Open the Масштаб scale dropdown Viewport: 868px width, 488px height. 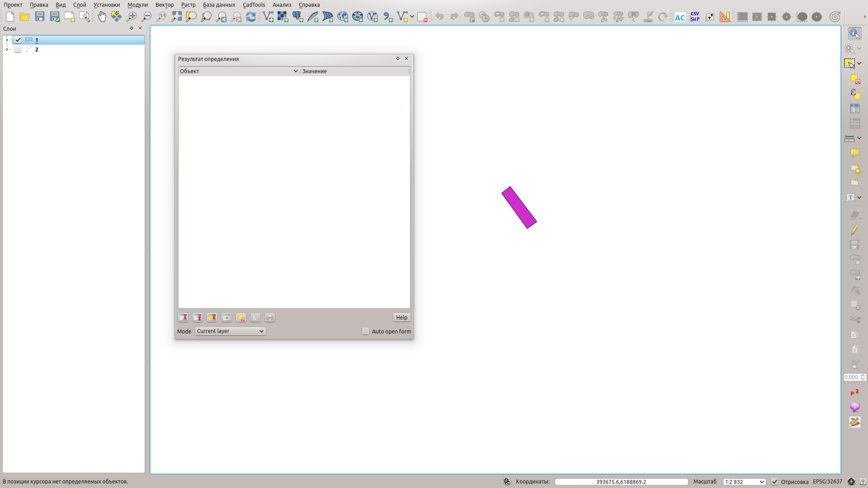[744, 482]
